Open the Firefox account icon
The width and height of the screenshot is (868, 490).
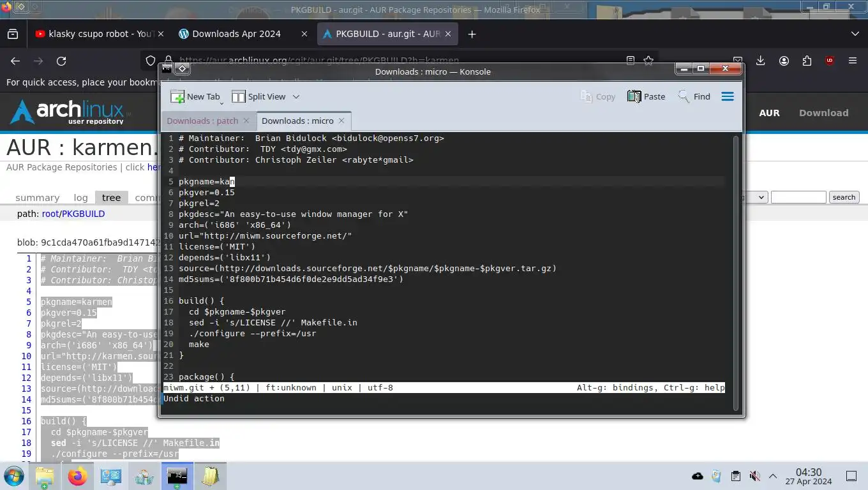coord(784,61)
